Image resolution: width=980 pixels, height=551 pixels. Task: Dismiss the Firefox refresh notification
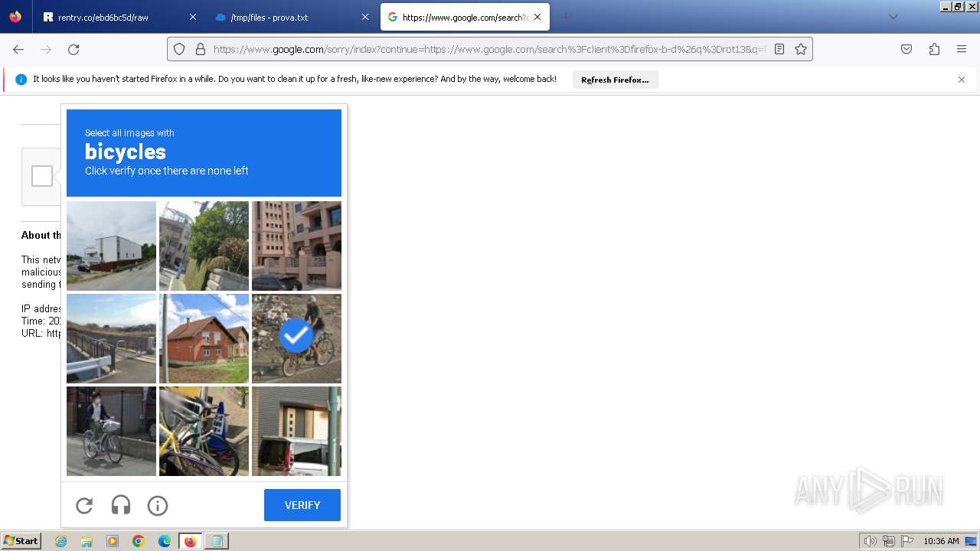(x=962, y=80)
